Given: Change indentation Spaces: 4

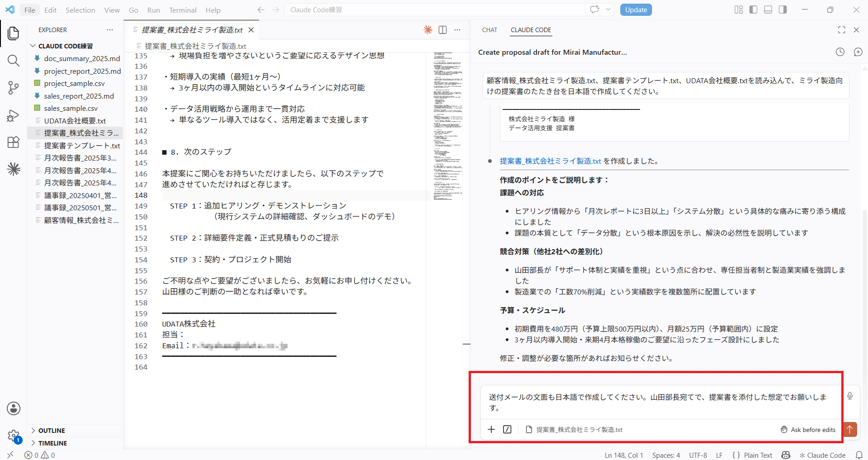Looking at the screenshot, I should [x=666, y=455].
